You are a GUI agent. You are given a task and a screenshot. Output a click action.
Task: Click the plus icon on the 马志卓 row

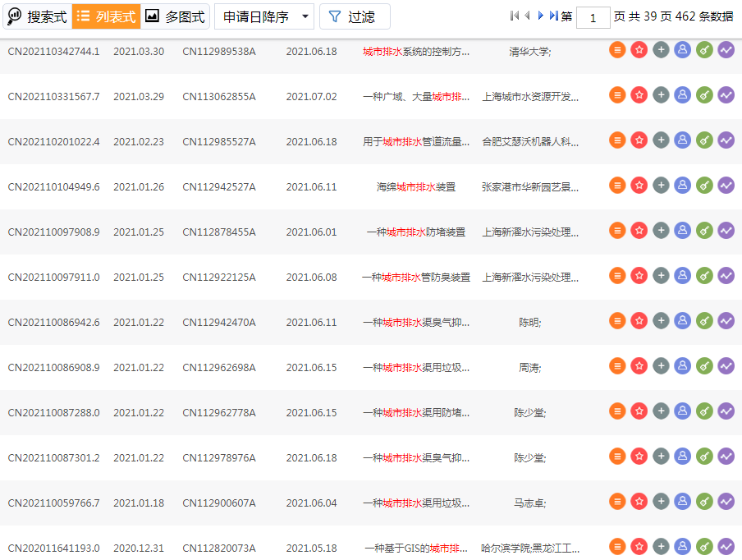click(x=661, y=501)
